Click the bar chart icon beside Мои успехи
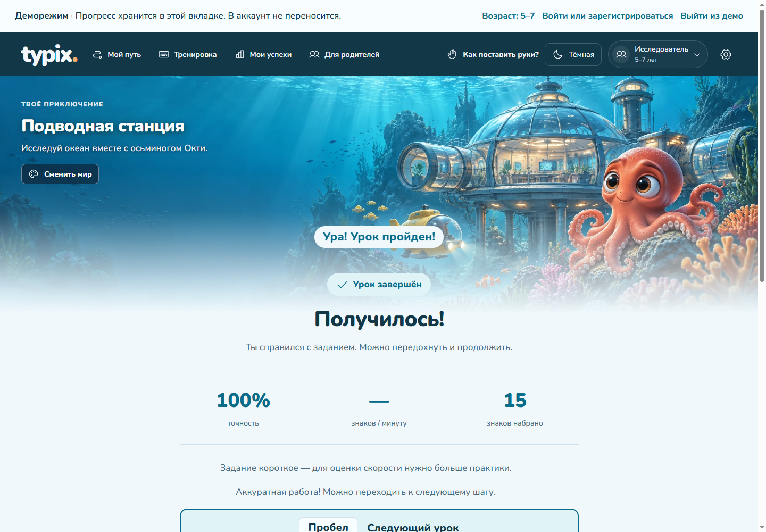The height and width of the screenshot is (532, 766). [x=240, y=54]
